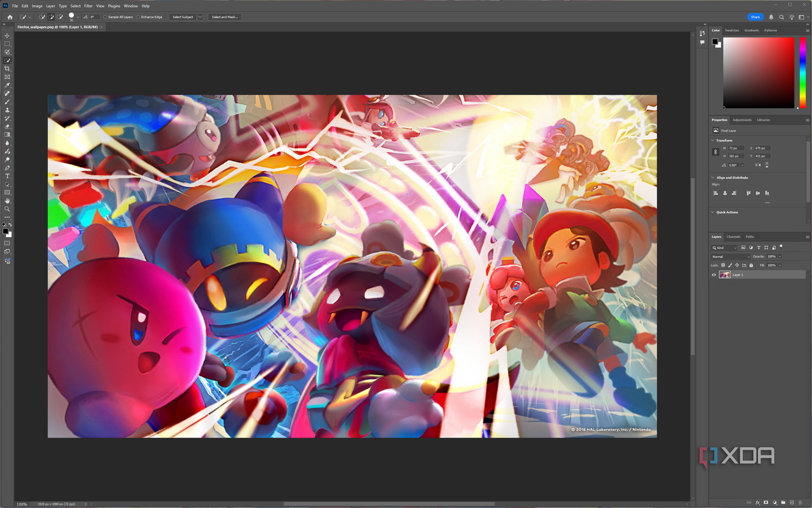Select the Eraser tool
This screenshot has height=508, width=812.
click(x=7, y=126)
